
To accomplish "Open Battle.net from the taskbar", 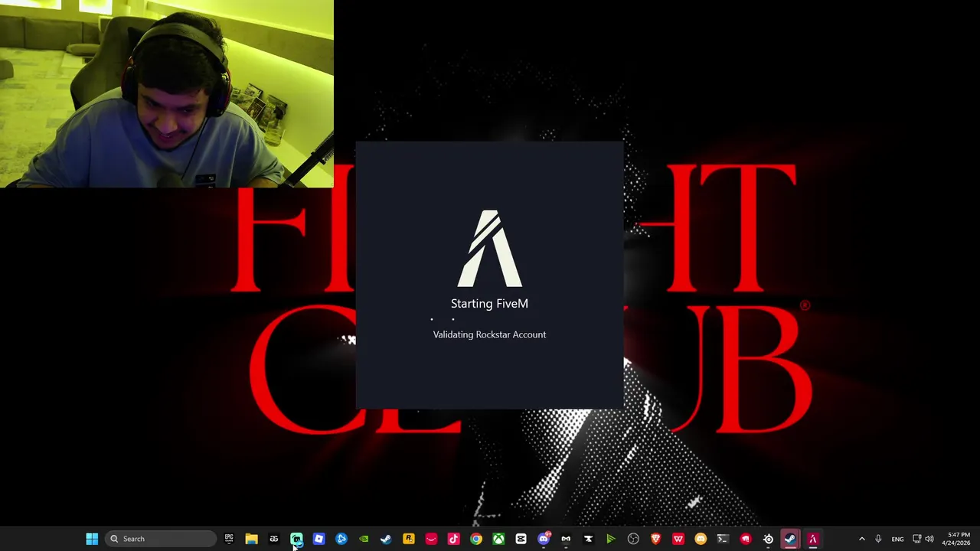I will pyautogui.click(x=341, y=539).
